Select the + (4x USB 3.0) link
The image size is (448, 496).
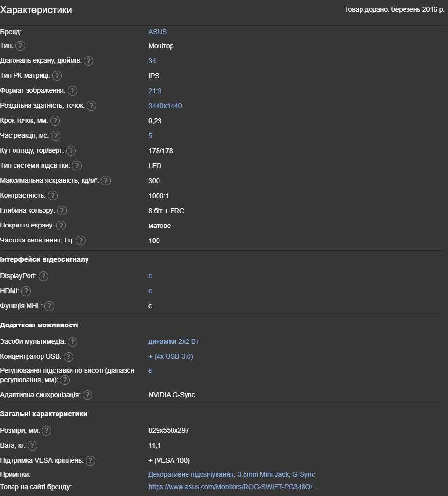[x=171, y=356]
